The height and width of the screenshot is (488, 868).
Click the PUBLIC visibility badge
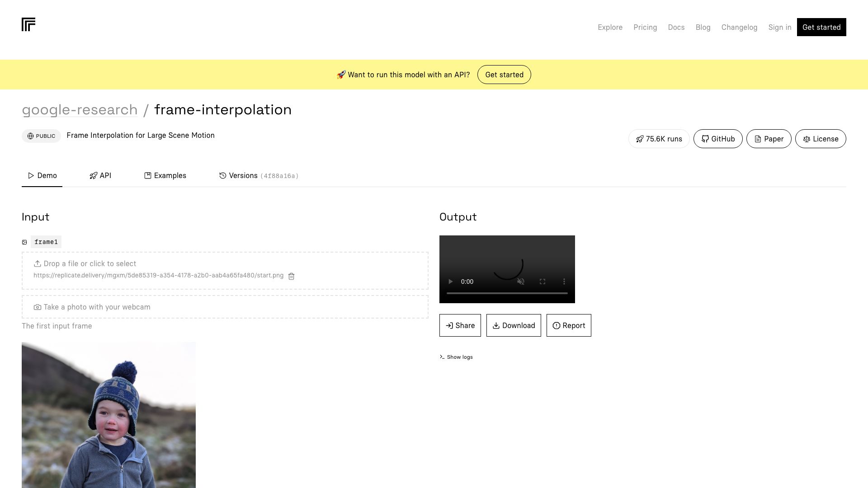pos(41,136)
